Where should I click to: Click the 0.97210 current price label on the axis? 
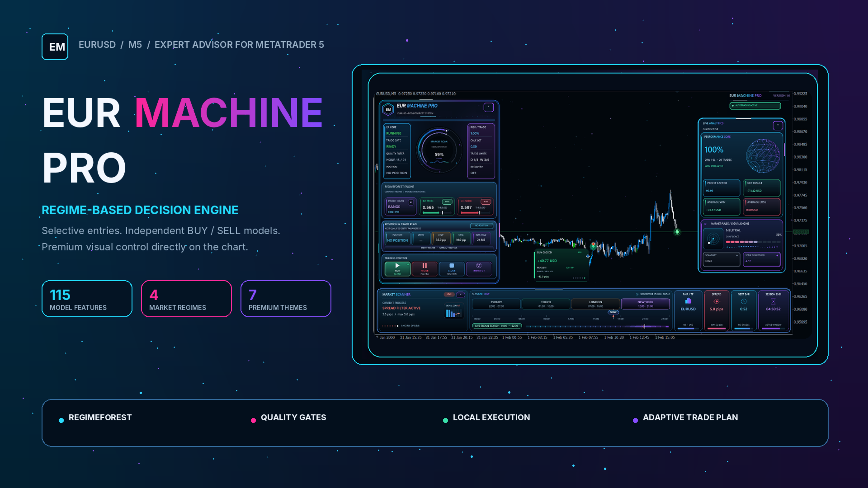coord(801,232)
